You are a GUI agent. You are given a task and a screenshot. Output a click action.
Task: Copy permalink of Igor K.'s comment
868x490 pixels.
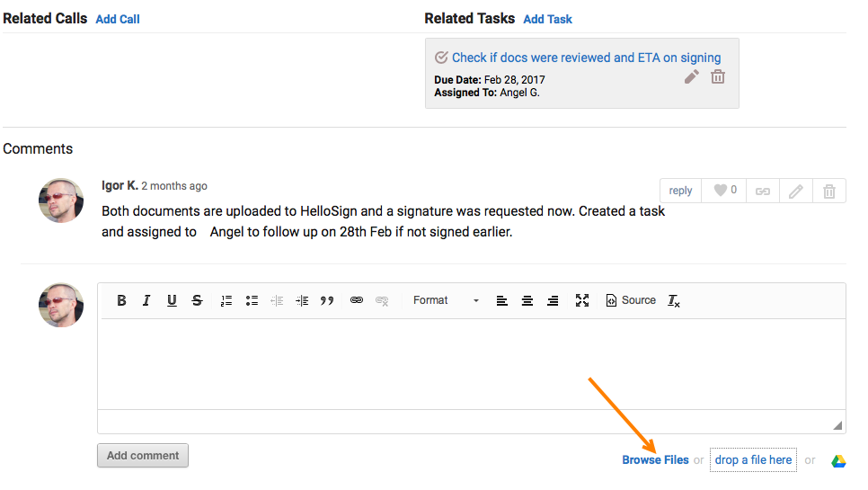point(763,191)
